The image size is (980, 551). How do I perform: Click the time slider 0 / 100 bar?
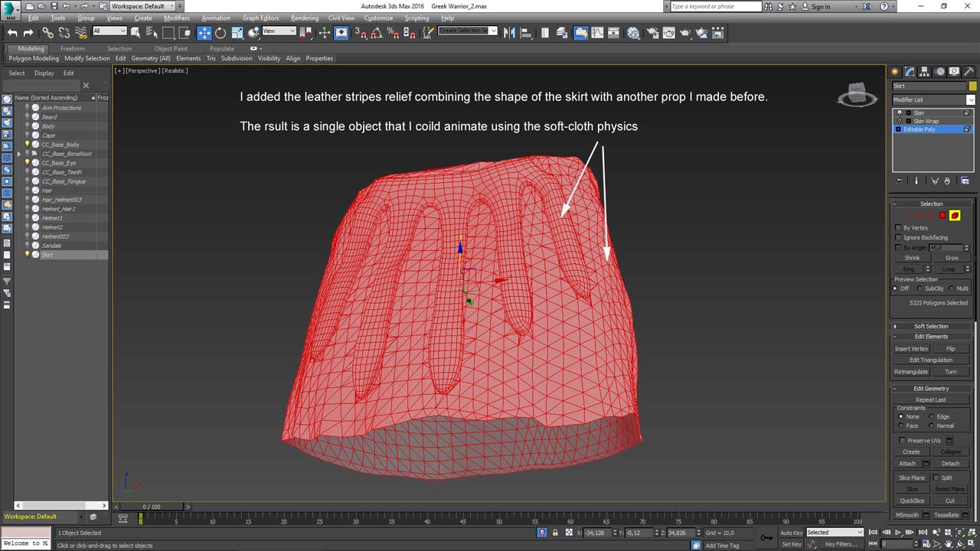(152, 507)
